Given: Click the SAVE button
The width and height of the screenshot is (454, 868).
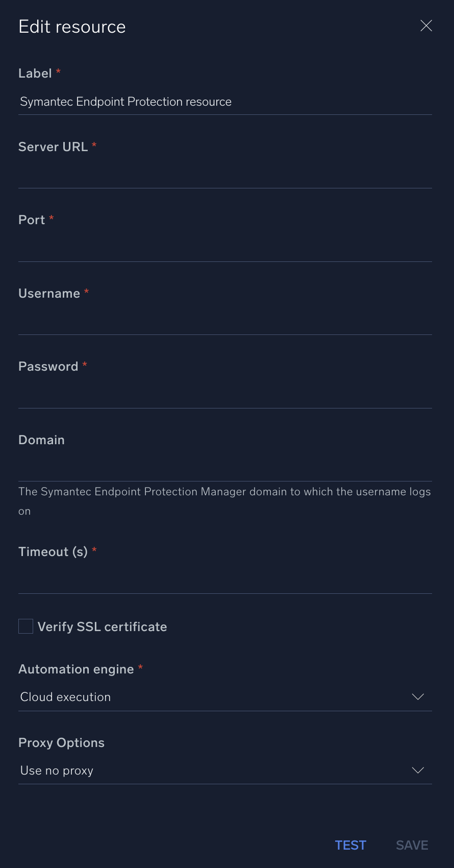Looking at the screenshot, I should (412, 845).
